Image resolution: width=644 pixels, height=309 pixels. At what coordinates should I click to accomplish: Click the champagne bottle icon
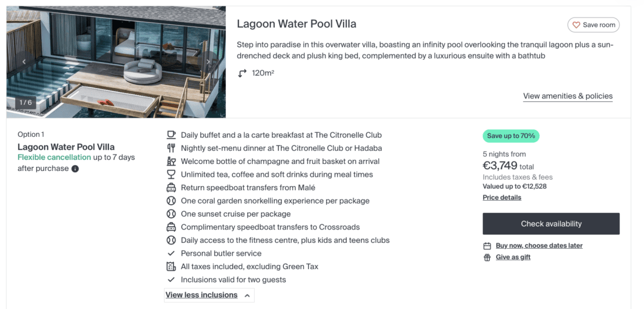171,162
